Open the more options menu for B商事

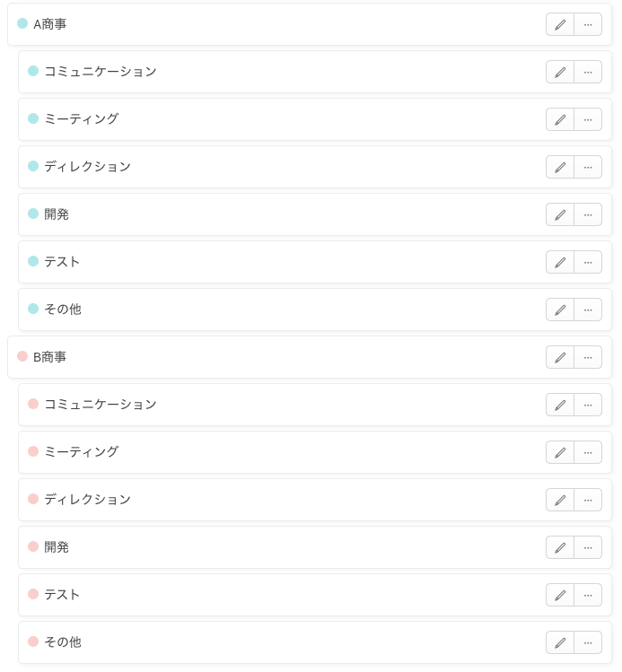click(588, 357)
